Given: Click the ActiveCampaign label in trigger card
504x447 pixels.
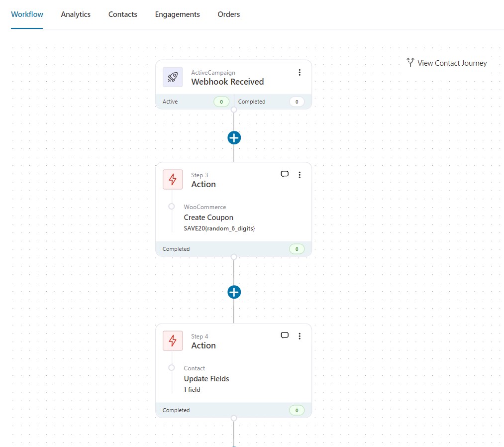Looking at the screenshot, I should point(213,73).
